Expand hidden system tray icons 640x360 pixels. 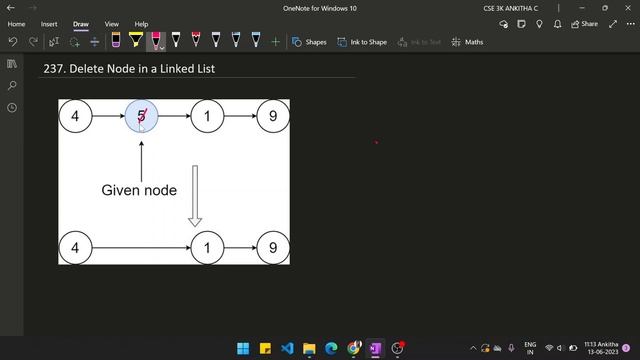click(x=473, y=348)
